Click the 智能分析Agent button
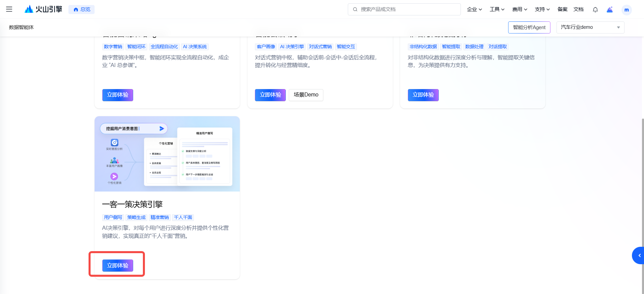The height and width of the screenshot is (294, 644). click(529, 27)
